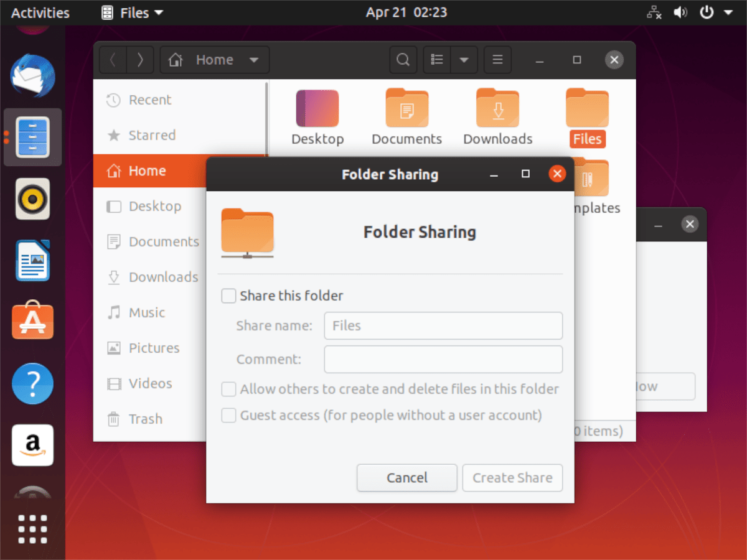Open LibreOffice Writer from the dock

pos(32,260)
